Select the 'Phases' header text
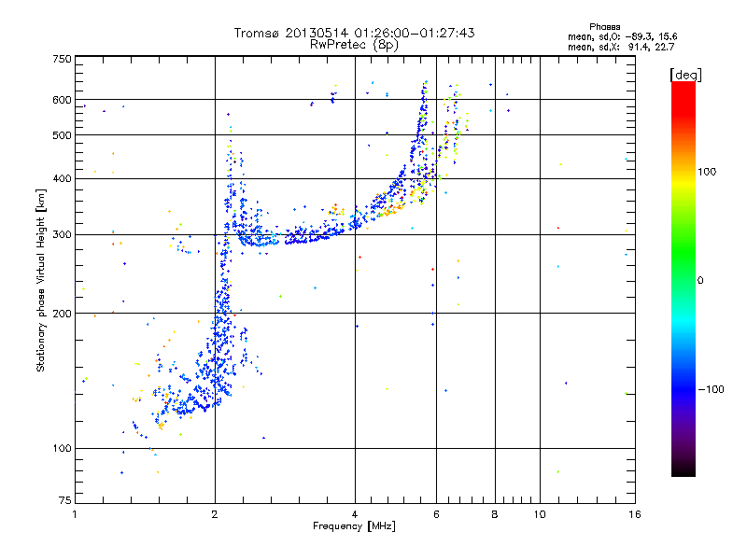Screen dimensions: 747x560 pos(604,27)
